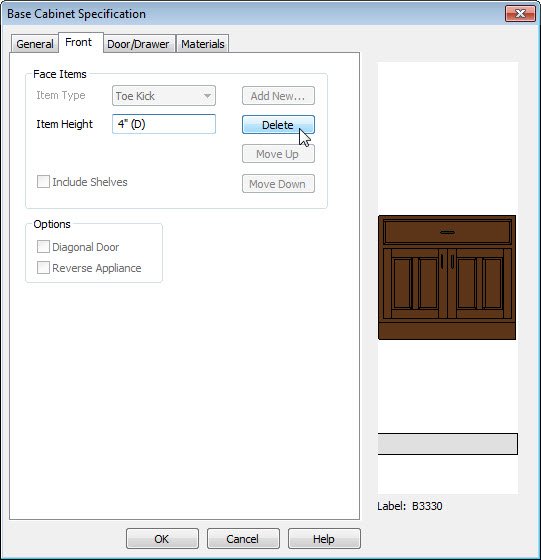Open Help for this dialog
Screen dimensions: 541x560
coord(324,539)
